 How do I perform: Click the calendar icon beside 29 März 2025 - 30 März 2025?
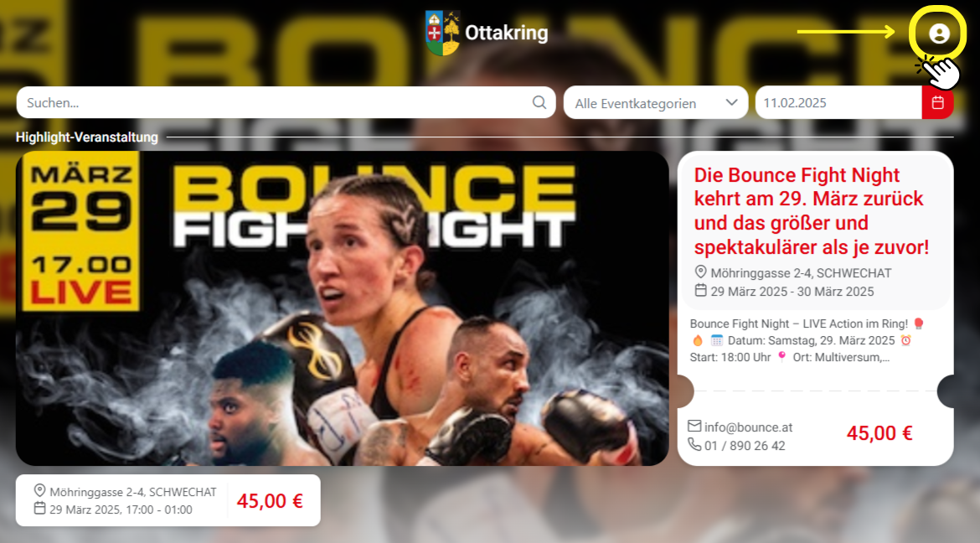tap(700, 290)
